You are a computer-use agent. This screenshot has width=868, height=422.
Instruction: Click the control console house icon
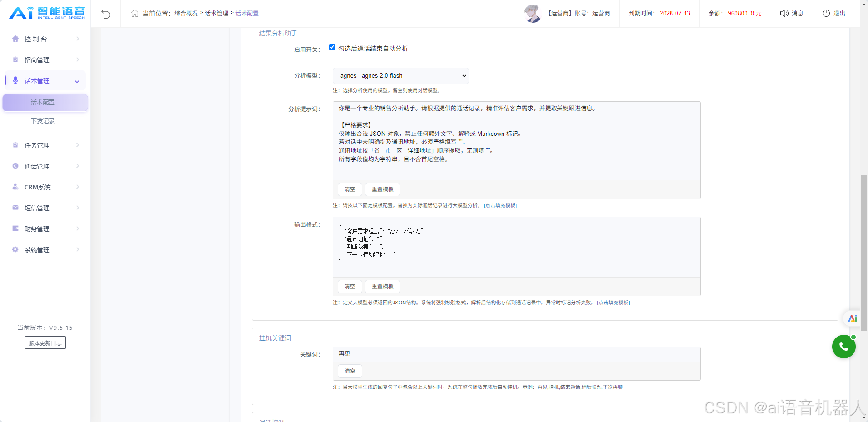15,39
